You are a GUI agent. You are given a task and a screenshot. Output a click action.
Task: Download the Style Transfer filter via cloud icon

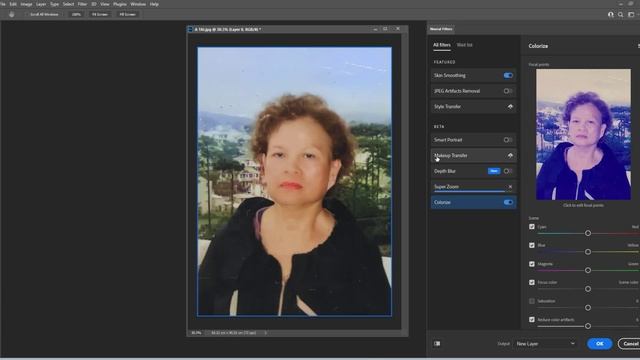point(510,107)
